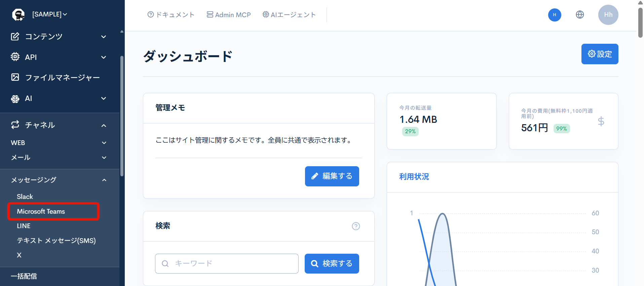Click the small blue H avatar
The image size is (644, 286).
(x=555, y=15)
